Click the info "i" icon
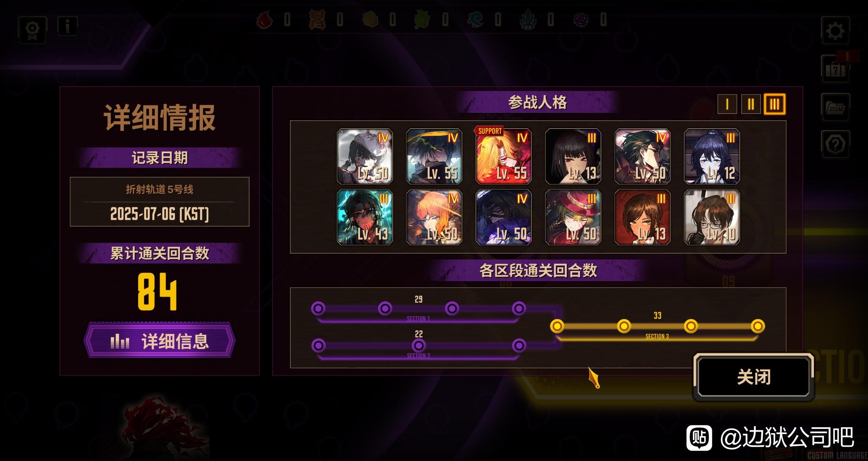The image size is (868, 461). pyautogui.click(x=68, y=26)
